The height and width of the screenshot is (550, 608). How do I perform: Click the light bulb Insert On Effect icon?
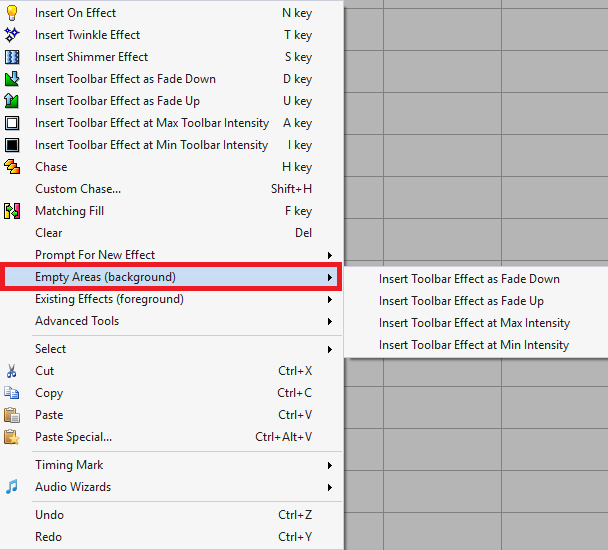[x=12, y=13]
